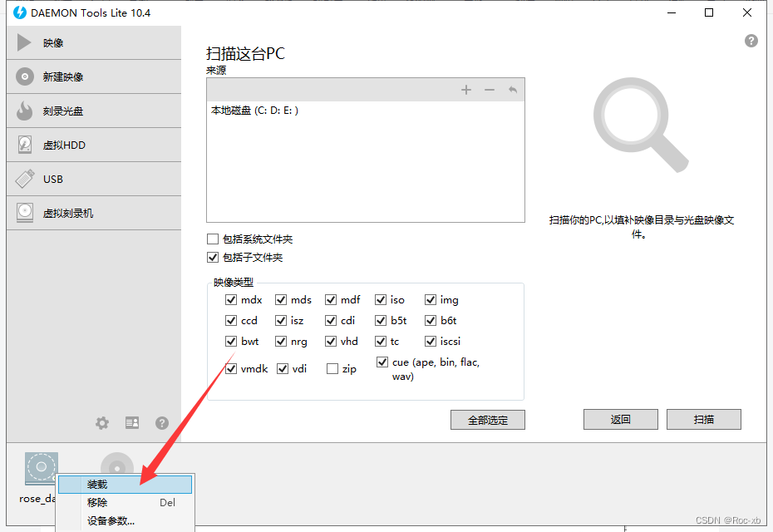Screen dimensions: 773x532
Task: Uncheck the iso image type
Action: [x=381, y=300]
